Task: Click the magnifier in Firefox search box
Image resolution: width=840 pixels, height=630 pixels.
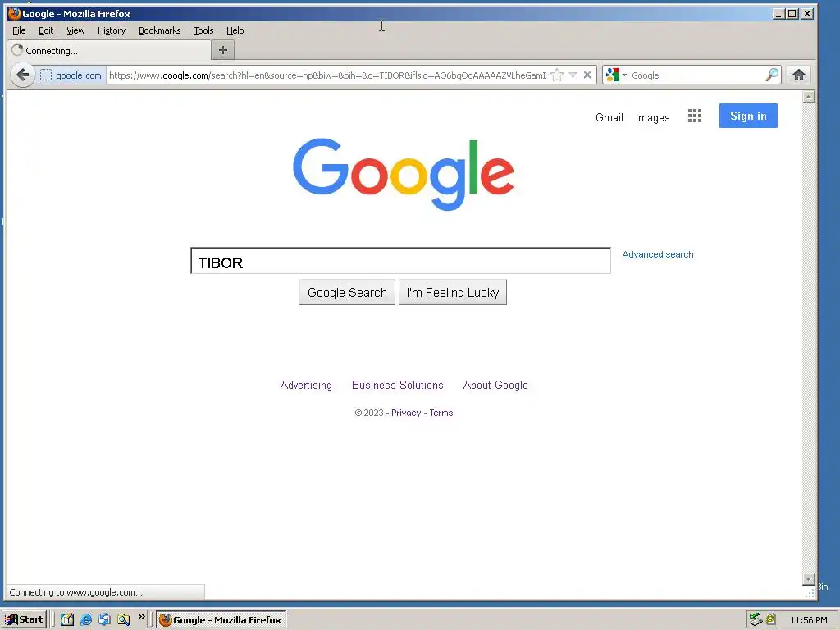Action: click(x=771, y=75)
